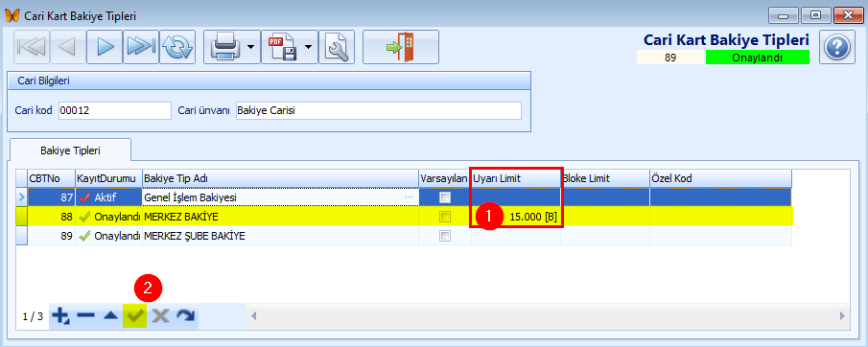
Task: Select Genel İşlem Bakiyesi cell
Action: pos(280,197)
